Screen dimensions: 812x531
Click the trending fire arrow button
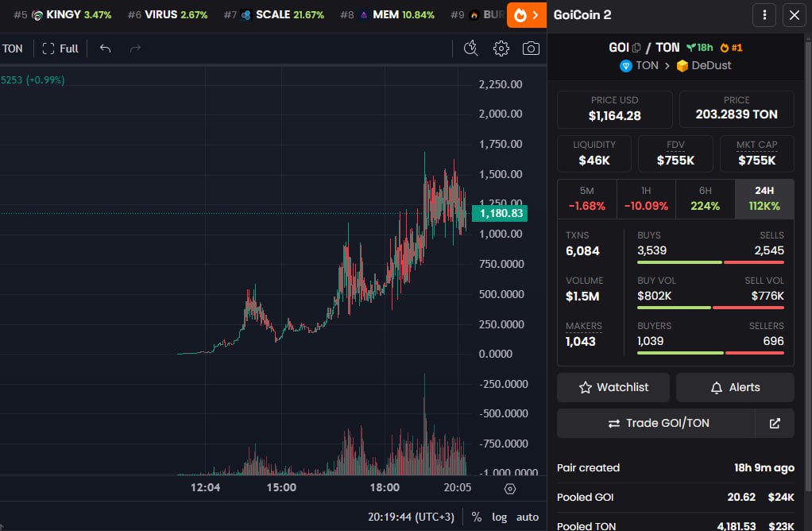(x=526, y=15)
